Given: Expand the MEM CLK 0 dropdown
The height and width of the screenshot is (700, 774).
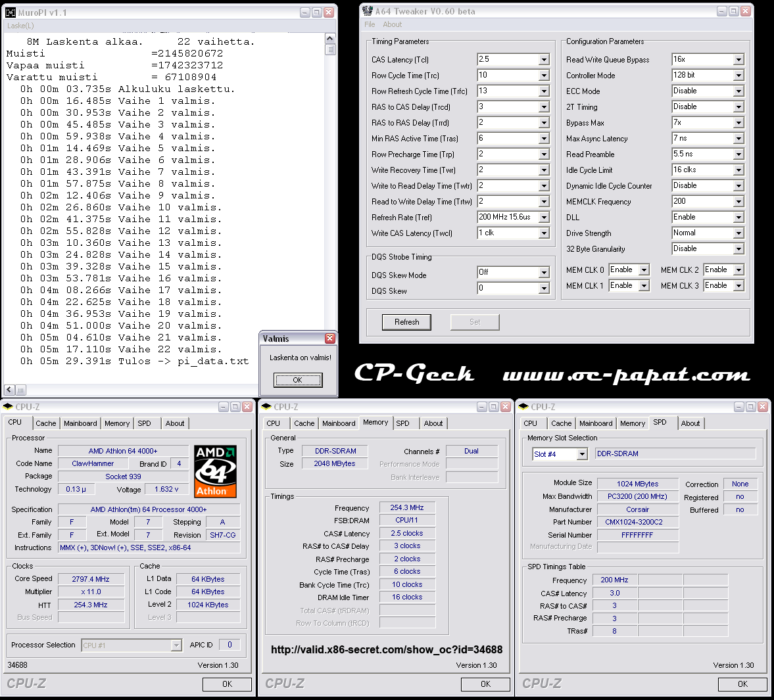Looking at the screenshot, I should click(644, 270).
